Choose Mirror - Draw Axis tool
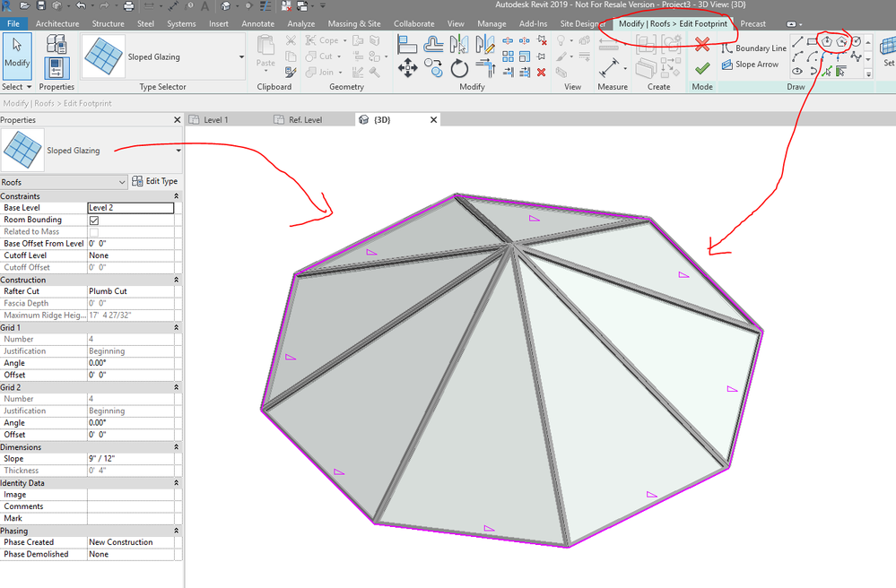The height and width of the screenshot is (588, 896). coord(484,45)
